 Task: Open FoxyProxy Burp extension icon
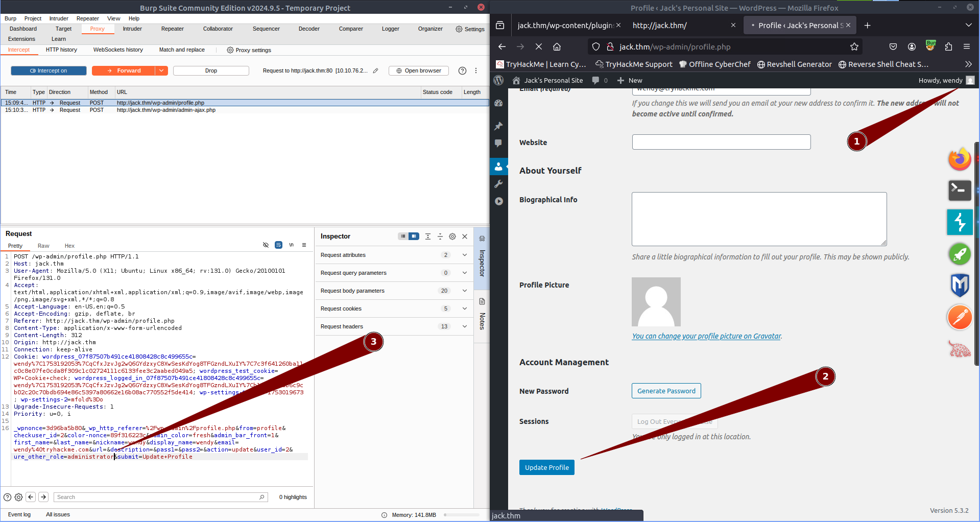pyautogui.click(x=930, y=46)
